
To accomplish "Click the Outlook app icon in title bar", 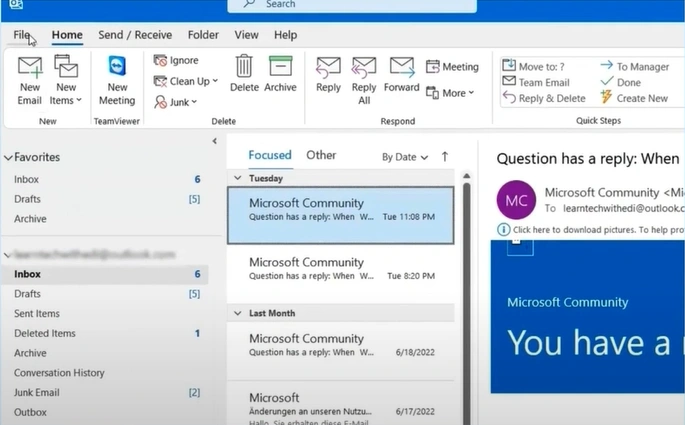I will (16, 4).
